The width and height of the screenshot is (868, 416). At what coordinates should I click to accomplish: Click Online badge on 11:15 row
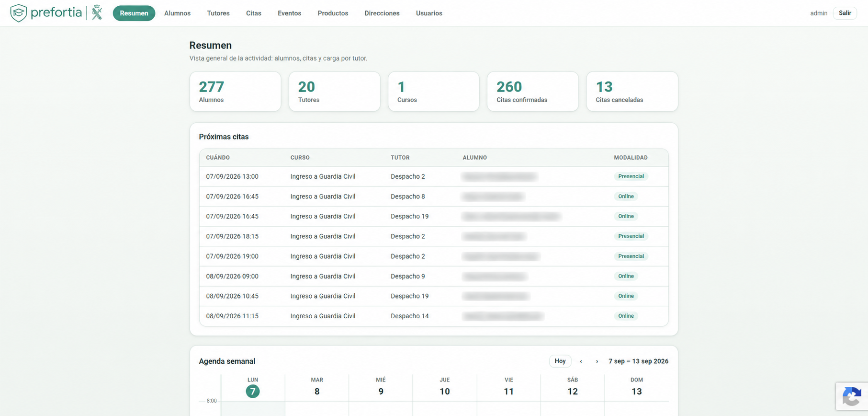point(626,316)
